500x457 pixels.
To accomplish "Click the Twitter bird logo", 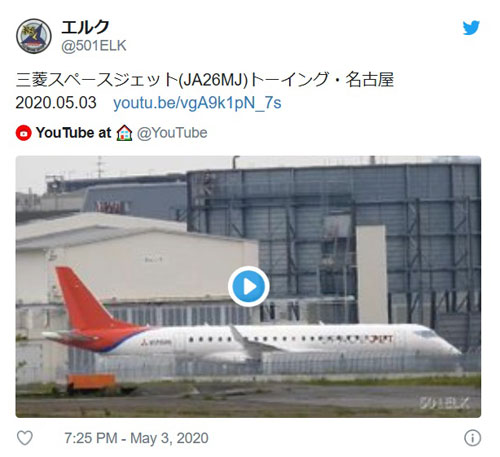I will point(471,28).
